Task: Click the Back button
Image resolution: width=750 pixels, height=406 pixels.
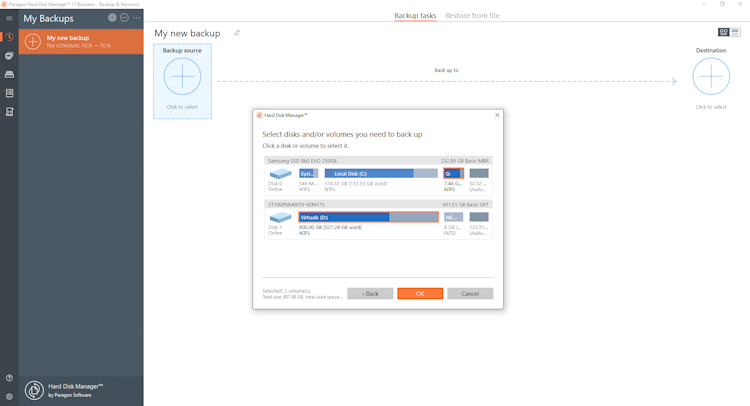Action: [x=370, y=294]
